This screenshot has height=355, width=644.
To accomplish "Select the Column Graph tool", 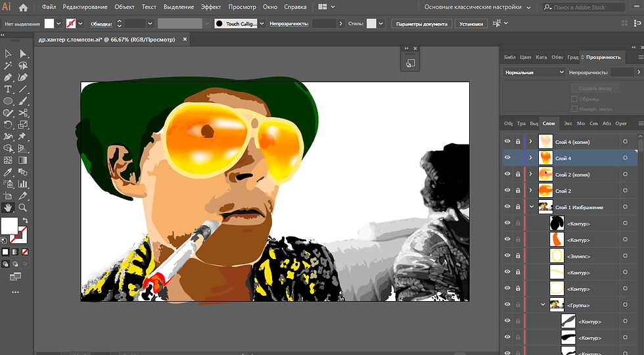I will (23, 184).
